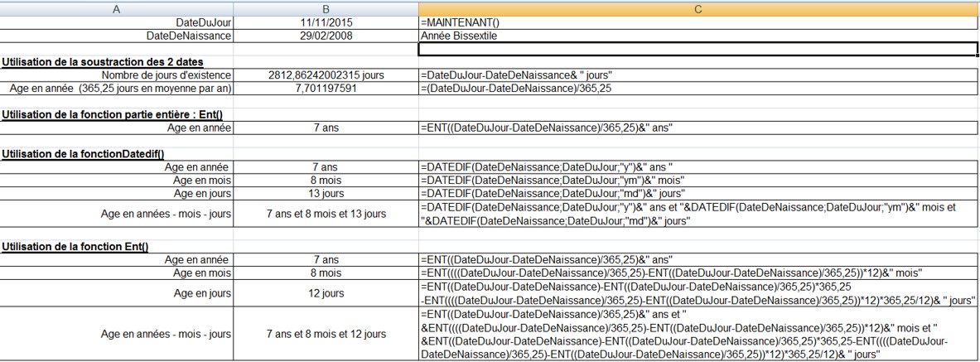Click the 12 jours value
This screenshot has height=362, width=980.
(326, 292)
